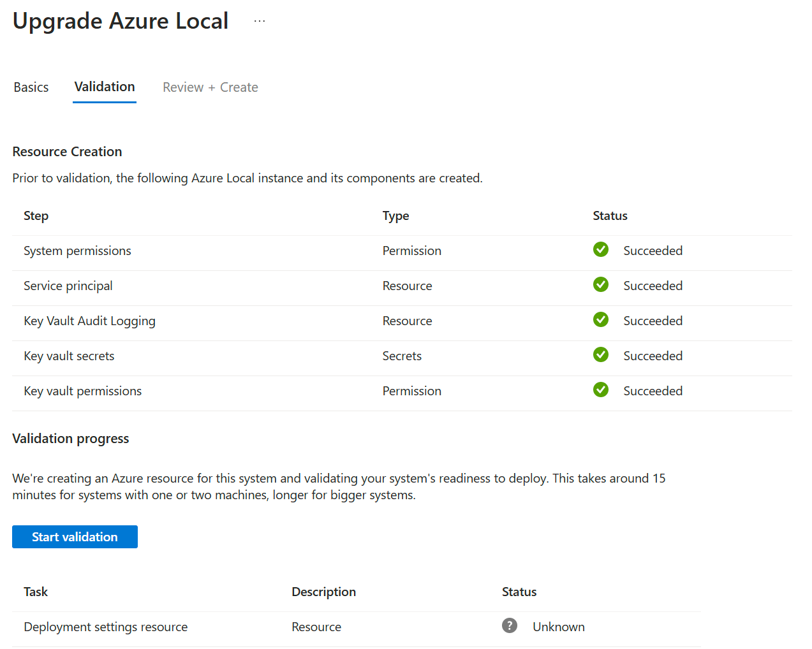Image resolution: width=812 pixels, height=649 pixels.
Task: Click the Status header in Resource Creation table
Action: [610, 216]
